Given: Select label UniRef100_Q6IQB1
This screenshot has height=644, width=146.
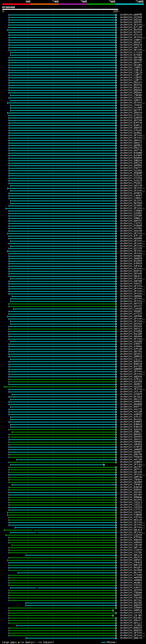Looking at the screenshot, I should coord(131,65).
